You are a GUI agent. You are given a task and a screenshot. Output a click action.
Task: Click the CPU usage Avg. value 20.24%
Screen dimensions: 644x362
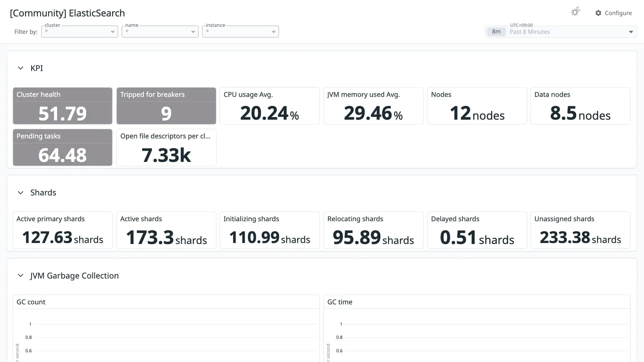[269, 113]
